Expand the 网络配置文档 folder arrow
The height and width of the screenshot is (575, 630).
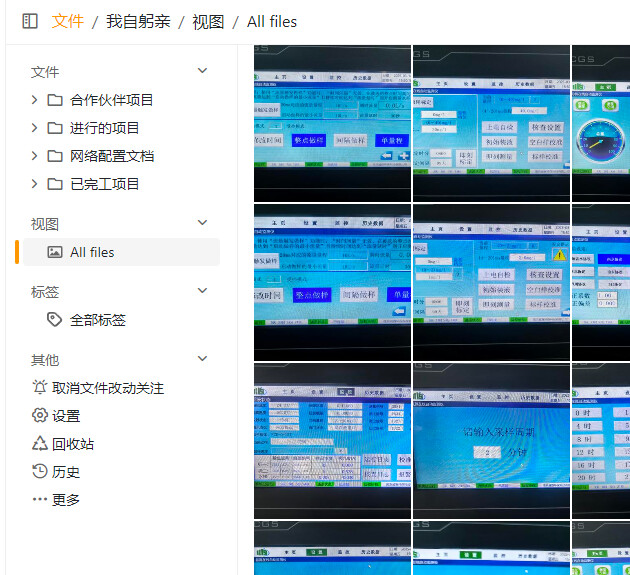[x=35, y=156]
